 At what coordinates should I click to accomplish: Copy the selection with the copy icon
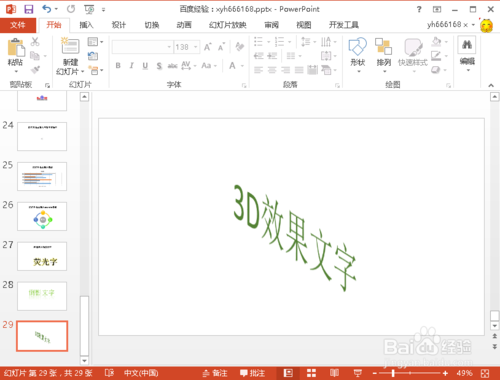35,56
